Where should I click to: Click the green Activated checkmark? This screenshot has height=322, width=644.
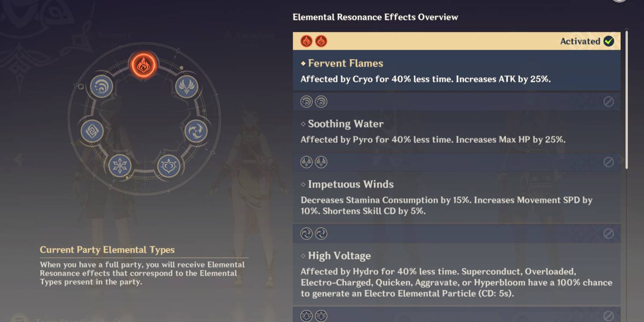click(x=608, y=41)
